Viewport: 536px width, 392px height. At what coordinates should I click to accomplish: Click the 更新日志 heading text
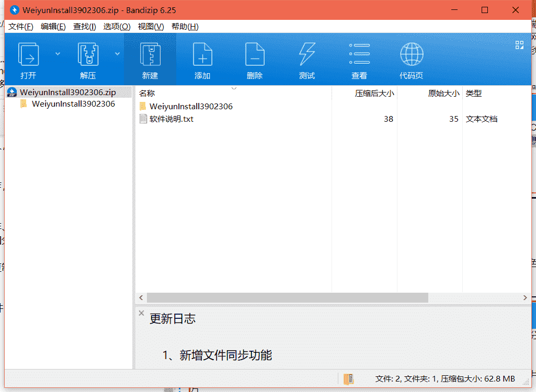[173, 318]
